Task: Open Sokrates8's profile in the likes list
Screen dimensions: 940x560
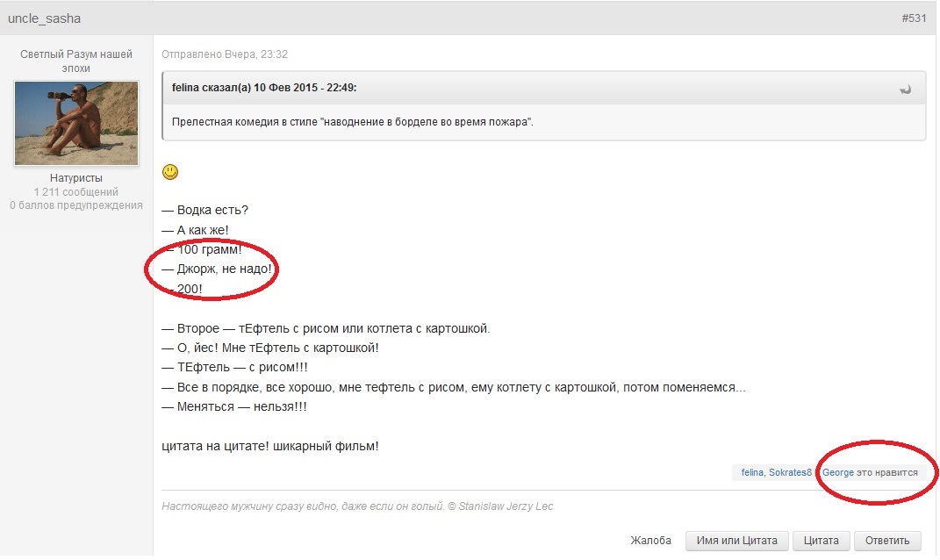Action: tap(790, 472)
